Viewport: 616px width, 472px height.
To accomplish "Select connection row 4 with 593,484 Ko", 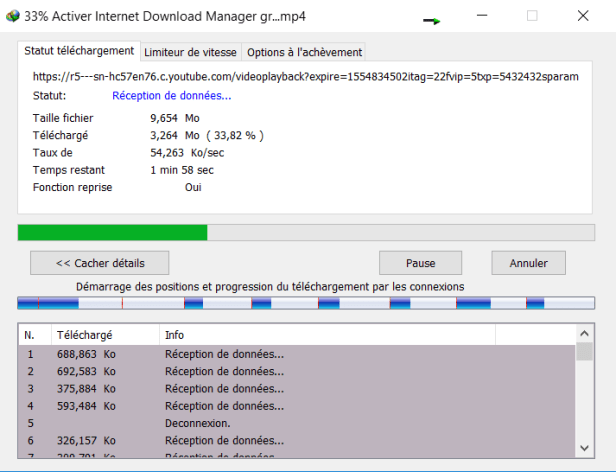I will click(297, 406).
